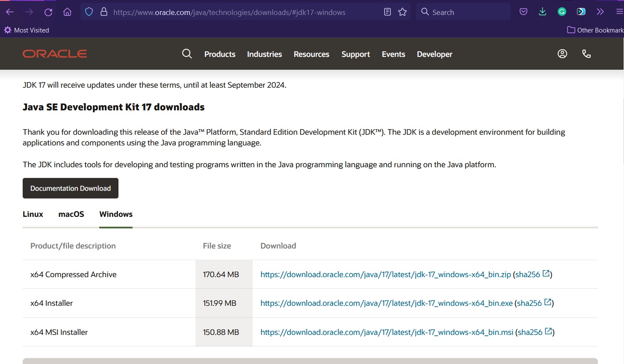Go back with the browser back arrow
This screenshot has width=624, height=364.
10,12
